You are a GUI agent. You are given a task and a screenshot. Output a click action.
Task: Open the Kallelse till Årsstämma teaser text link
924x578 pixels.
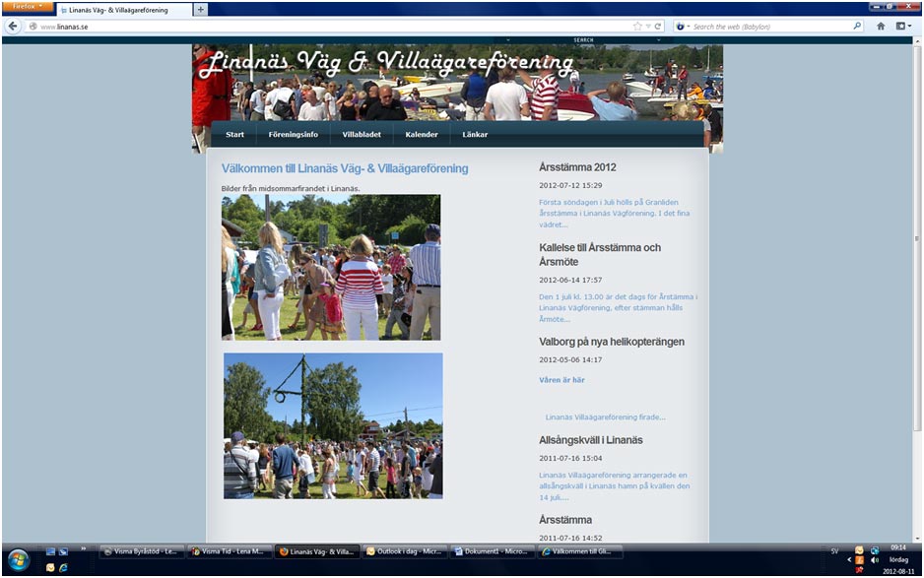click(x=619, y=307)
